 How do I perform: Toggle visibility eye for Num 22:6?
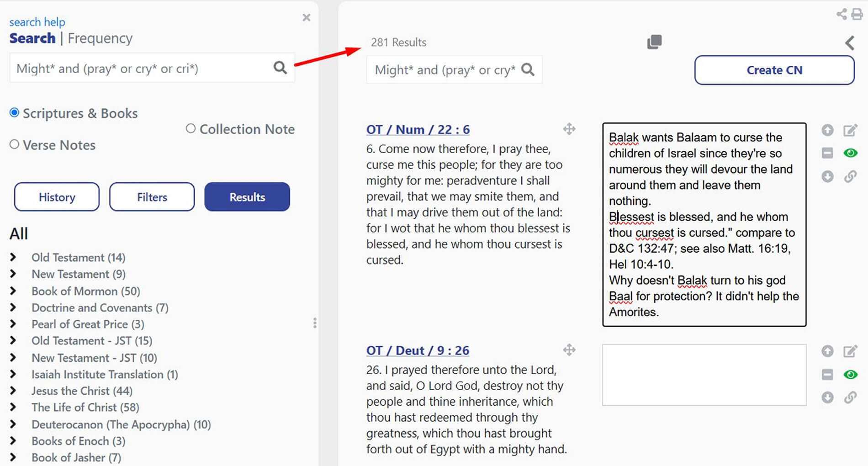(x=850, y=153)
